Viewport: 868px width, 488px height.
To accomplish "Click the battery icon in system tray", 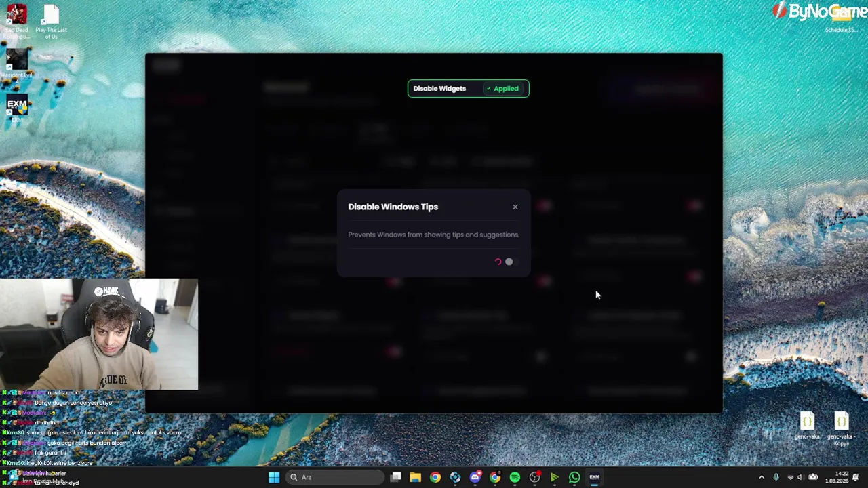I will (813, 477).
